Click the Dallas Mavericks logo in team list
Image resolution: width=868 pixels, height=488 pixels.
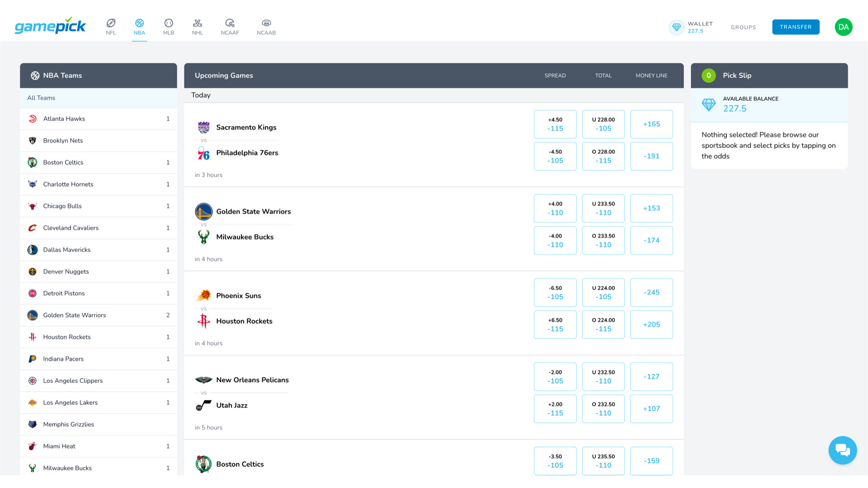pyautogui.click(x=33, y=250)
